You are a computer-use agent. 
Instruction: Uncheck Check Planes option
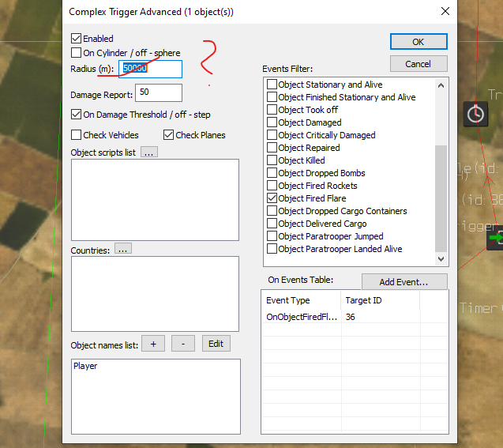pos(168,135)
